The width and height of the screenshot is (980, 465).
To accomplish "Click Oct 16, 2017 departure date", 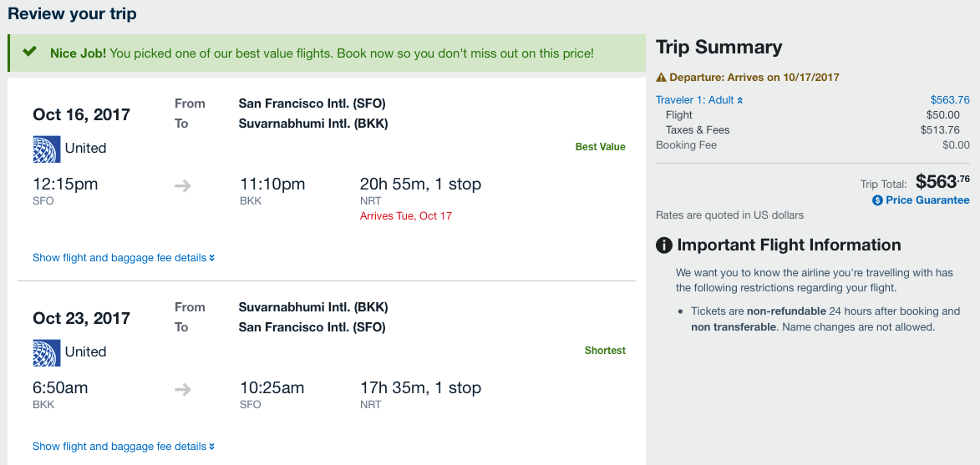I will pyautogui.click(x=81, y=114).
